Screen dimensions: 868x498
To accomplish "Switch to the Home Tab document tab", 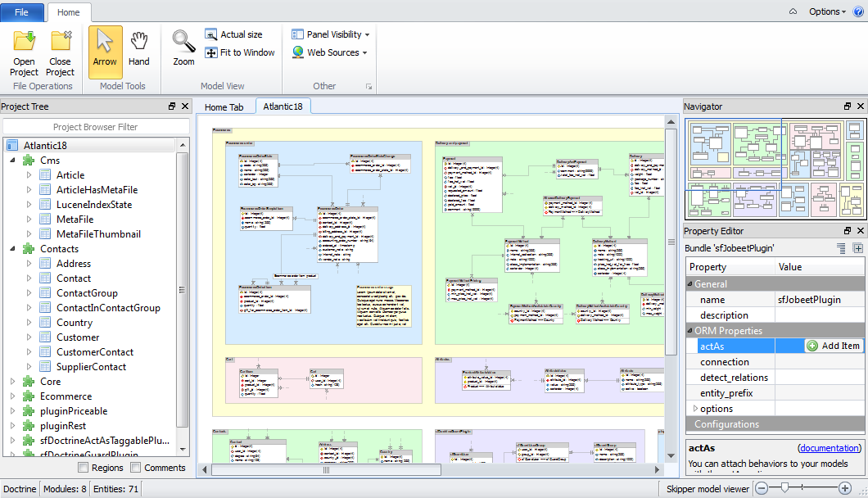I will pyautogui.click(x=224, y=107).
